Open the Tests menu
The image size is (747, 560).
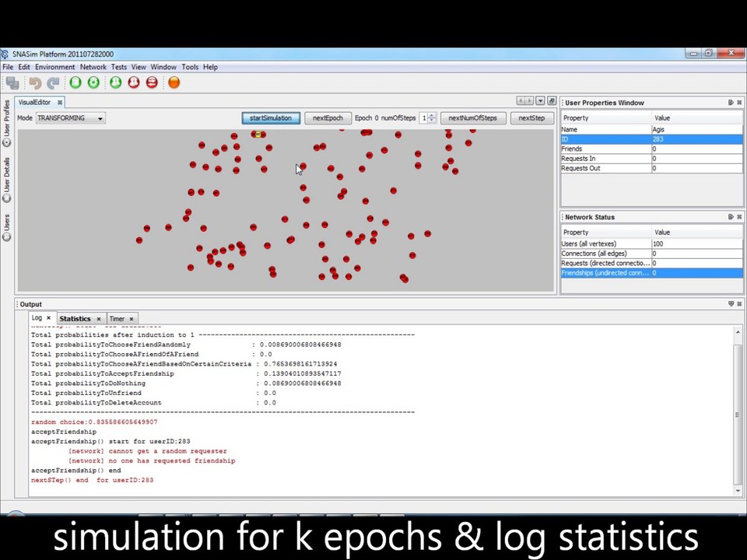point(119,67)
